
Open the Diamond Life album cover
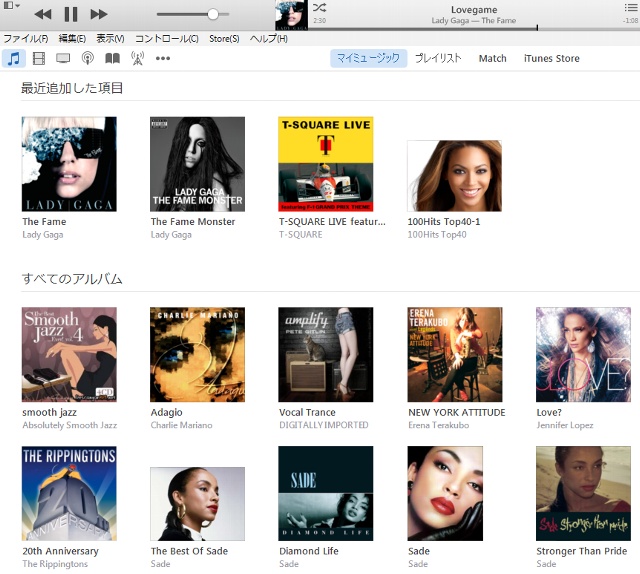[x=326, y=494]
